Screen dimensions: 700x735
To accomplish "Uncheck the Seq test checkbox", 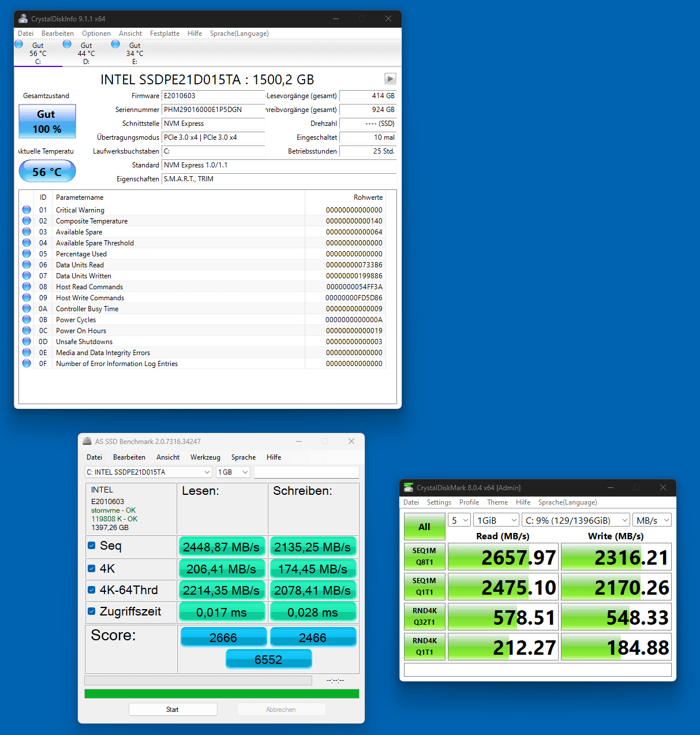I will pyautogui.click(x=91, y=545).
